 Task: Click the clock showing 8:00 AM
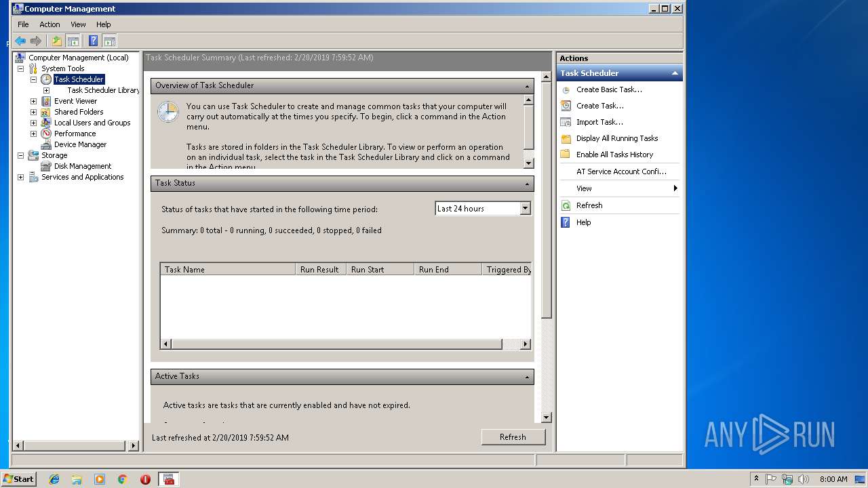833,479
